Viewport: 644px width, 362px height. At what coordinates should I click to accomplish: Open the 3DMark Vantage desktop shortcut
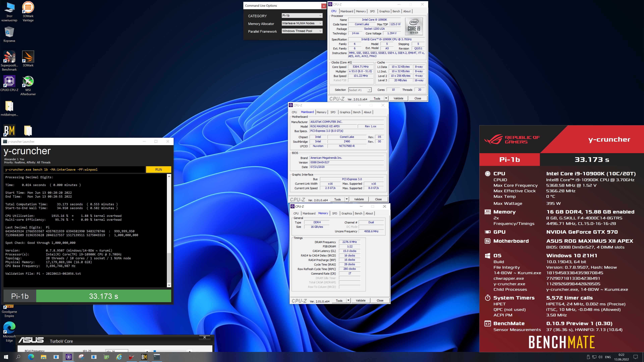pyautogui.click(x=28, y=12)
